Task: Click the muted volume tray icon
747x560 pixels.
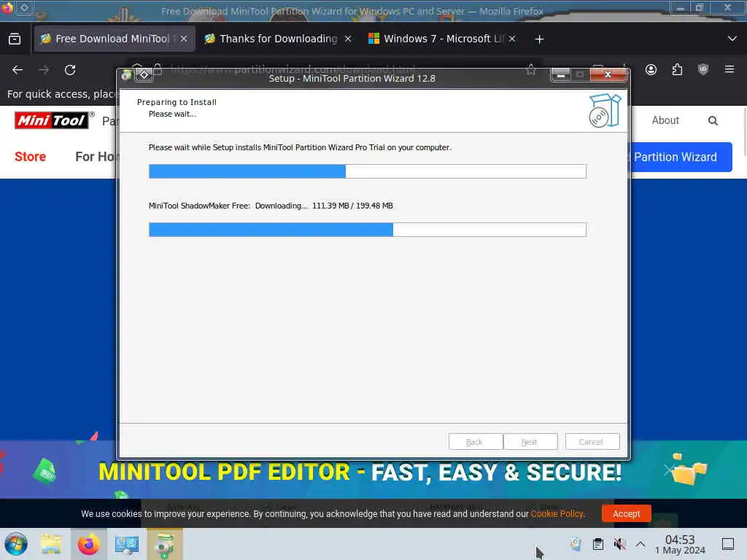Action: (x=619, y=544)
